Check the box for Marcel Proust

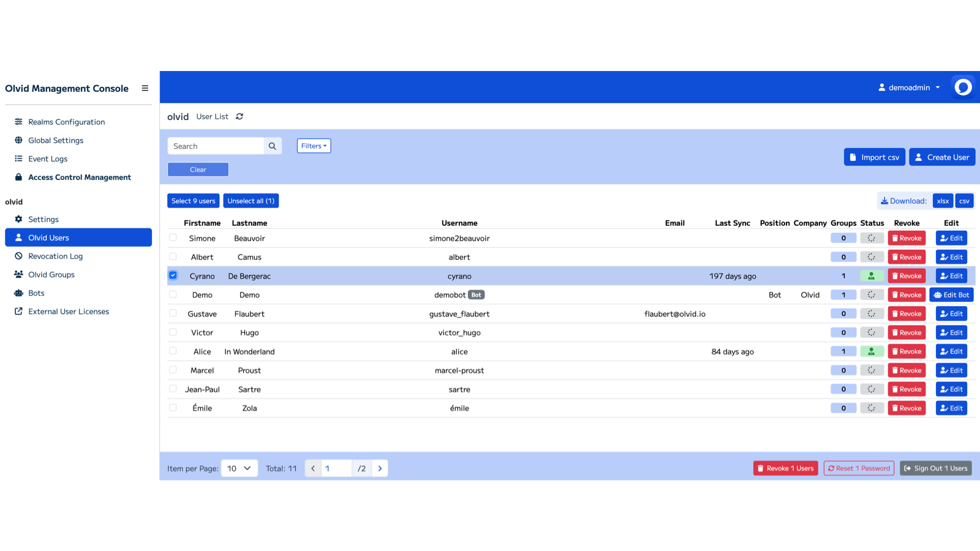(173, 370)
